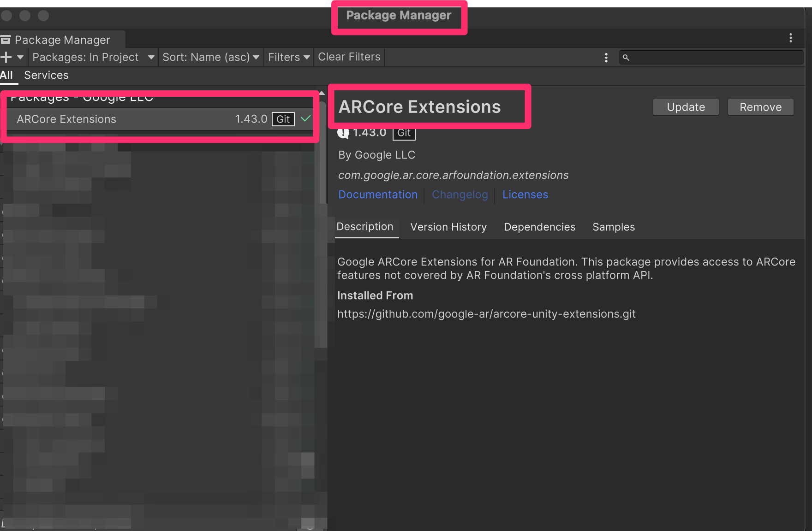The image size is (812, 531).
Task: Show the Dependencies tab
Action: click(539, 227)
